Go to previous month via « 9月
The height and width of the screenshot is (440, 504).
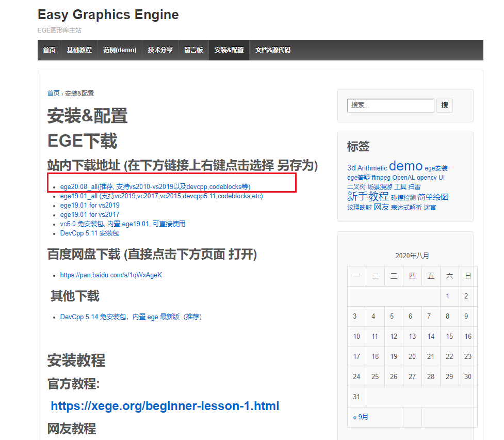coord(361,417)
